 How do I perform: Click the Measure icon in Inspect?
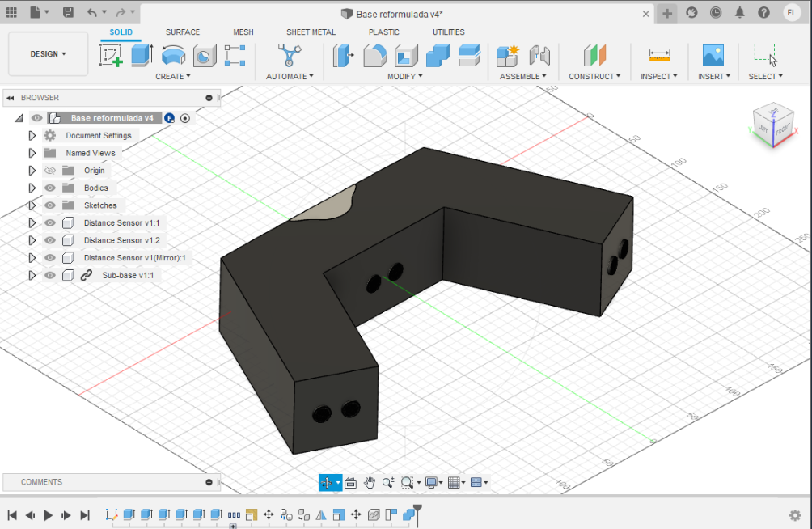[659, 56]
